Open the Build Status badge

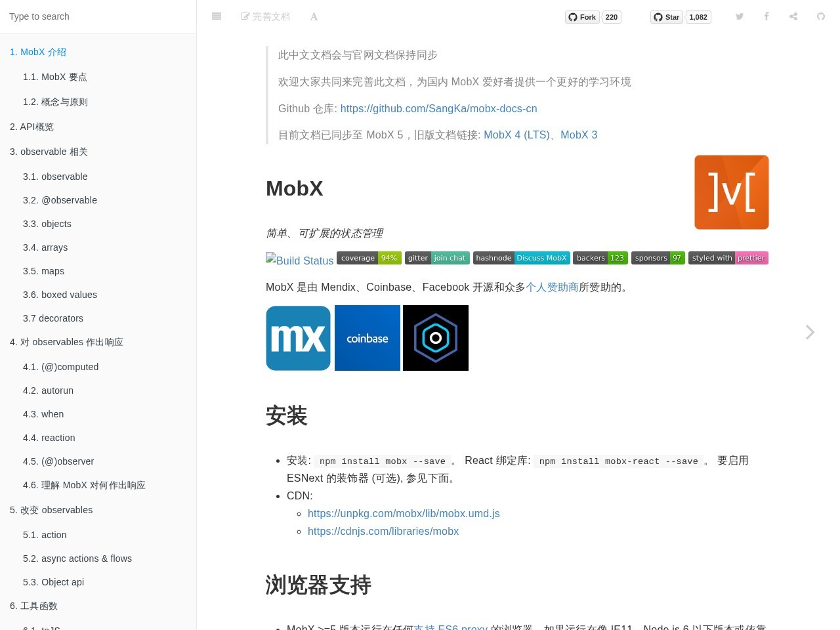pos(300,260)
